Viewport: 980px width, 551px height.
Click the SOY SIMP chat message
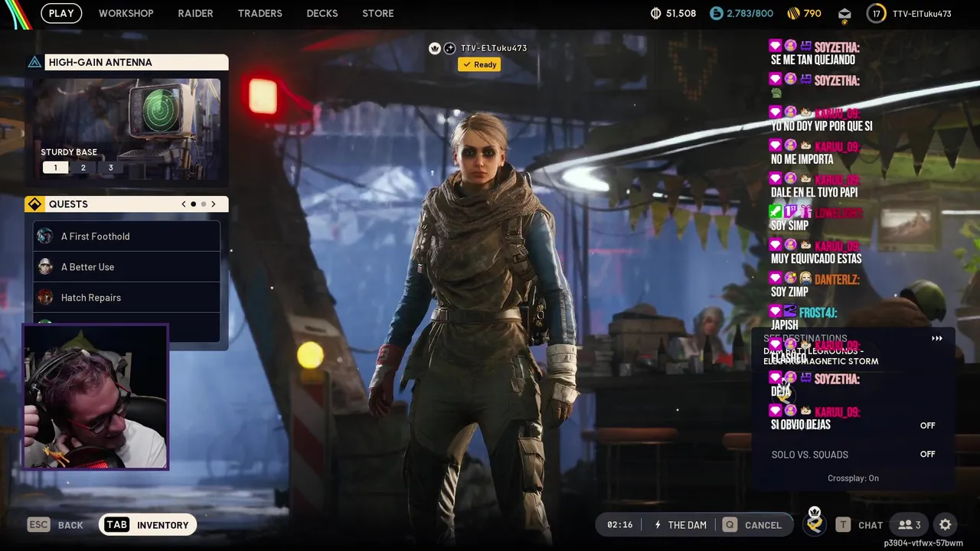(789, 226)
